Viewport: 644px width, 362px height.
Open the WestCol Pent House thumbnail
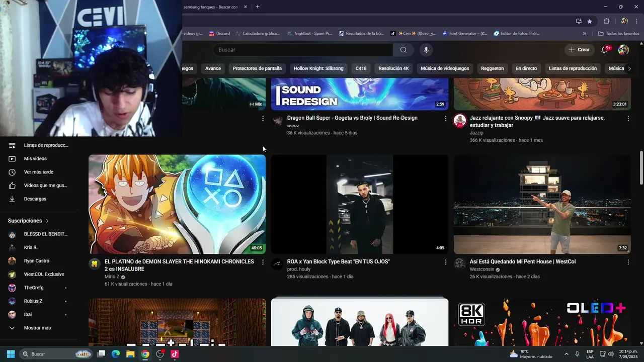[x=542, y=204]
